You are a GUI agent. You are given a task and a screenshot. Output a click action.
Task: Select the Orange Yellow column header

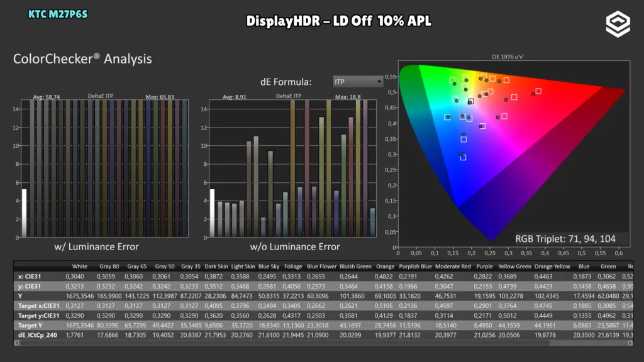click(552, 266)
